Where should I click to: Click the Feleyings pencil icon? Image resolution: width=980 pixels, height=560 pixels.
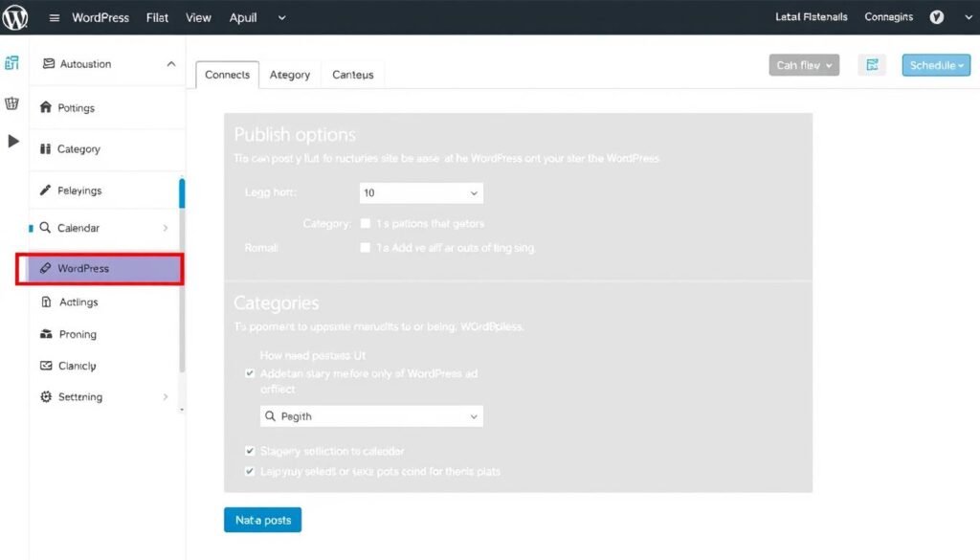tap(46, 190)
